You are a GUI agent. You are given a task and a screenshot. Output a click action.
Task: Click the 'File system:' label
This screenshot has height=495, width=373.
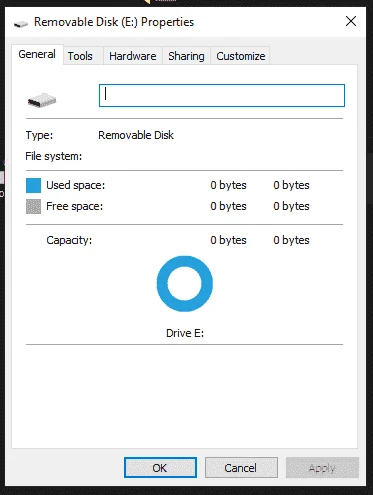[54, 156]
